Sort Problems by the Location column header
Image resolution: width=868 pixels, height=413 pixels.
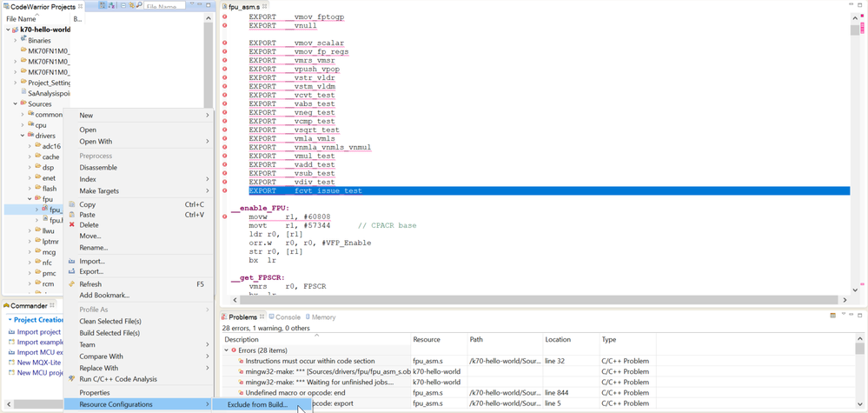pyautogui.click(x=571, y=339)
